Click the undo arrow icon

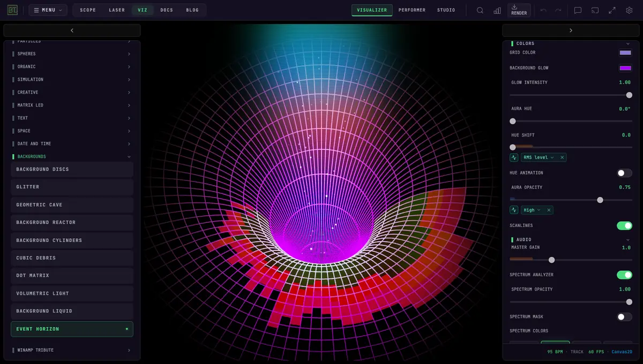coord(543,10)
